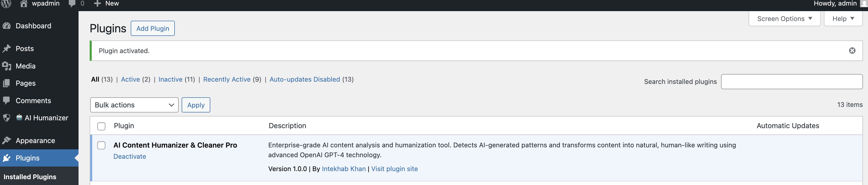Show Recently Active plugins
The width and height of the screenshot is (868, 185).
[227, 79]
